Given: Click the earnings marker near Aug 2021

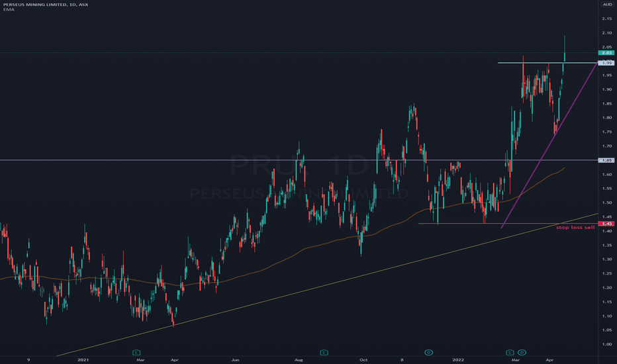Looking at the screenshot, I should [x=324, y=352].
